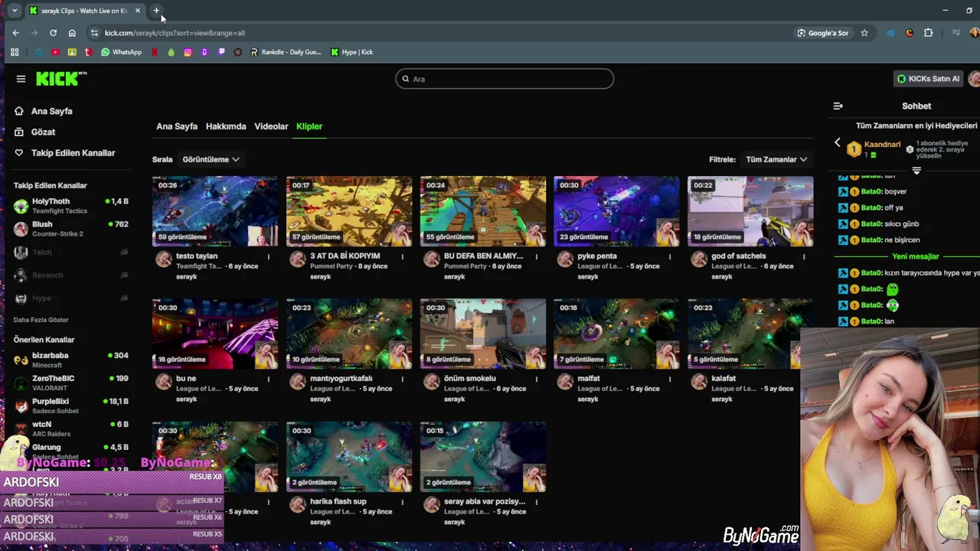Click the browser address bar URL
This screenshot has width=980, height=551.
tap(175, 33)
